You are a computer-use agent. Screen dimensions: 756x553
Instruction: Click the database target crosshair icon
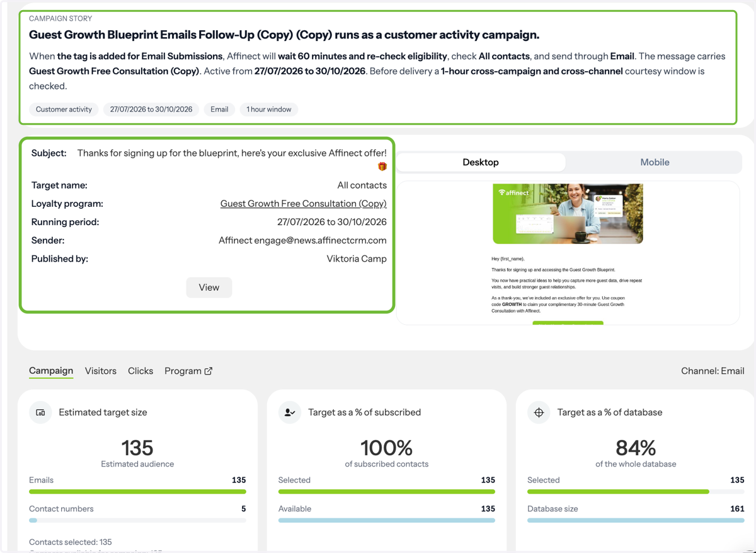[x=539, y=412]
